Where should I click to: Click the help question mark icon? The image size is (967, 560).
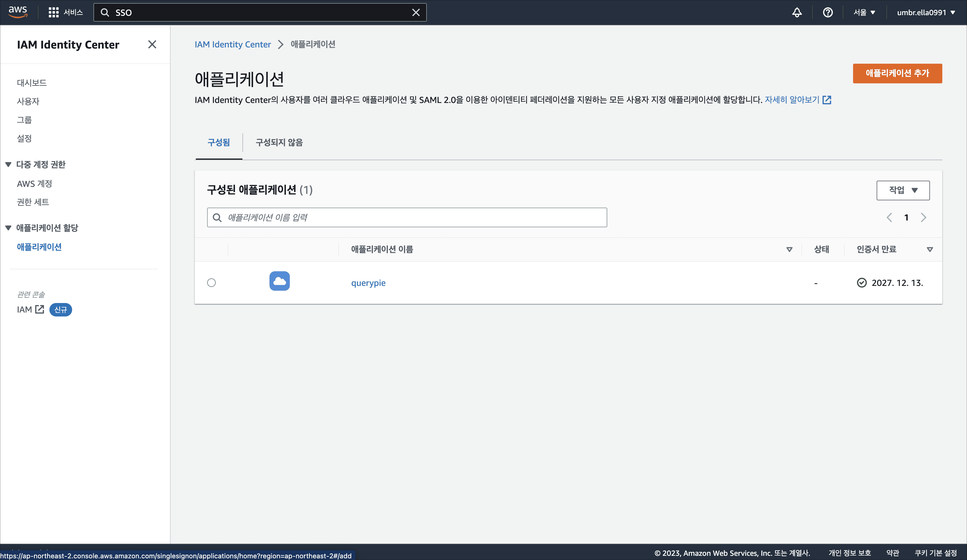coord(828,12)
